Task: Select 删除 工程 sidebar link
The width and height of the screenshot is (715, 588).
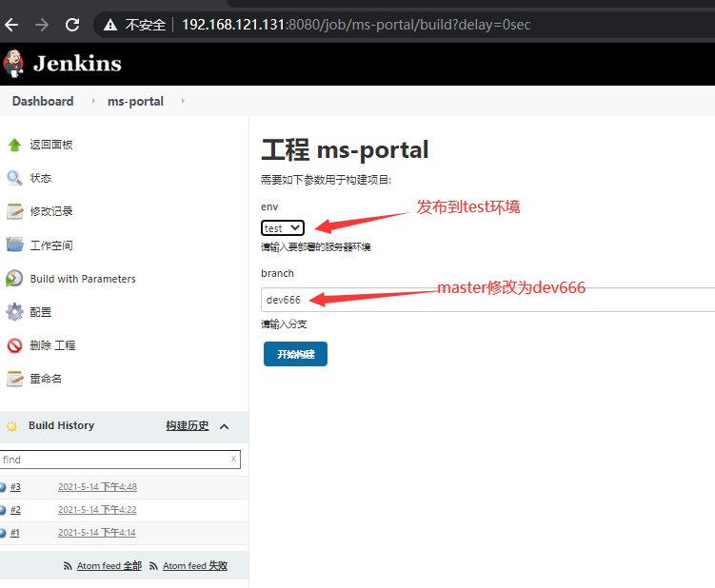Action: (x=52, y=345)
